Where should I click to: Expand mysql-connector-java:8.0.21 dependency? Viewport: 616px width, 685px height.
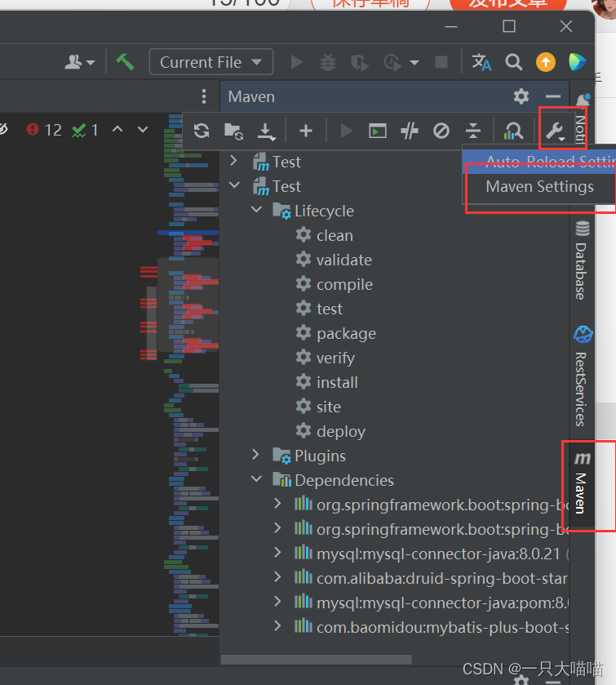pos(277,553)
